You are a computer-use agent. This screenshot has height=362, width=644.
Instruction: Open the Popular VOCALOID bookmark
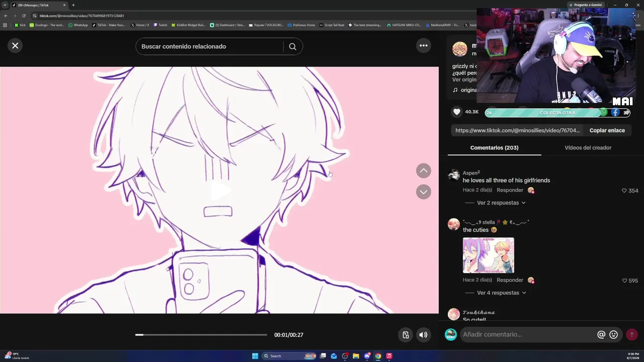pos(266,25)
